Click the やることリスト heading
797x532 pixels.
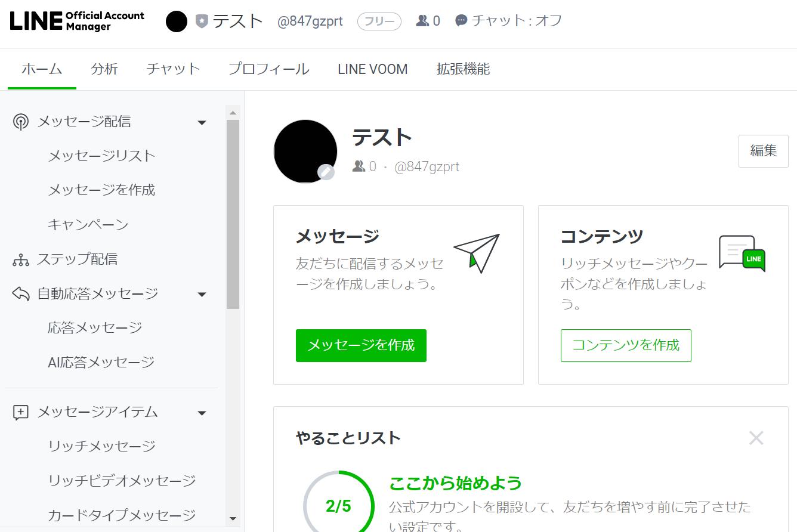click(x=348, y=438)
